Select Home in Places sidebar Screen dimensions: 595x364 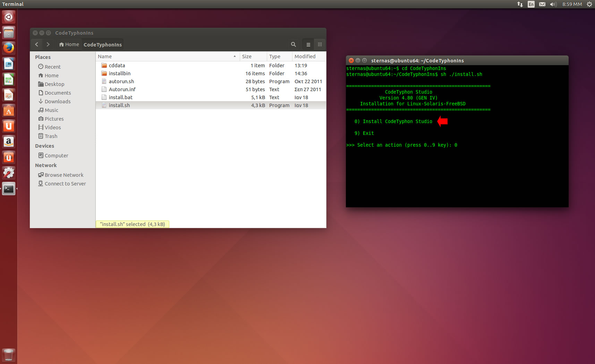click(48, 75)
